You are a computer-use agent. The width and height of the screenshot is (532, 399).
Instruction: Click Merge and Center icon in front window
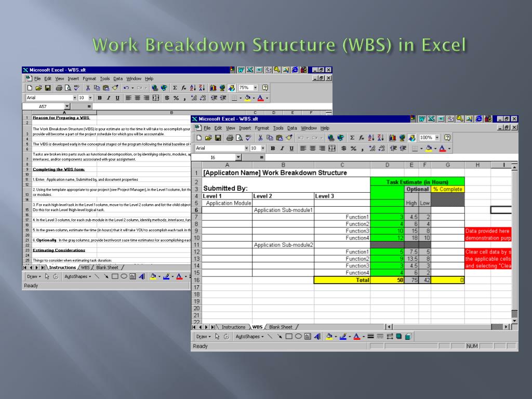click(332, 148)
